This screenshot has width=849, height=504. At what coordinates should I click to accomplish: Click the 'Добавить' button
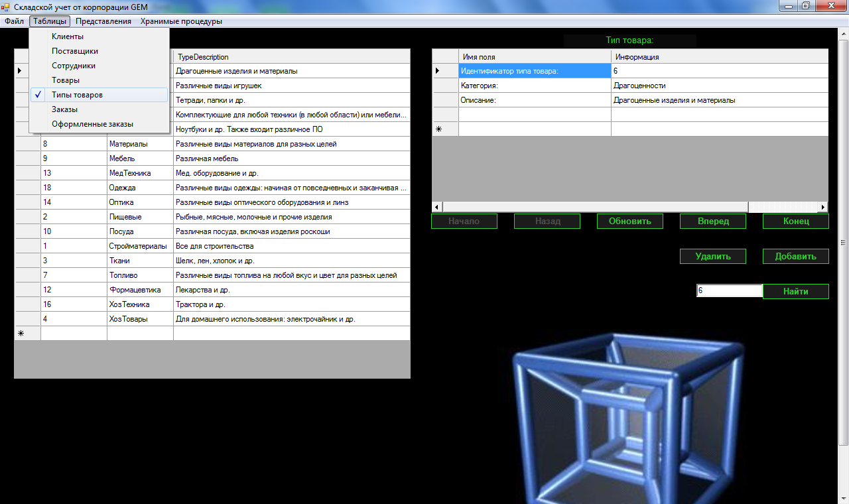795,256
